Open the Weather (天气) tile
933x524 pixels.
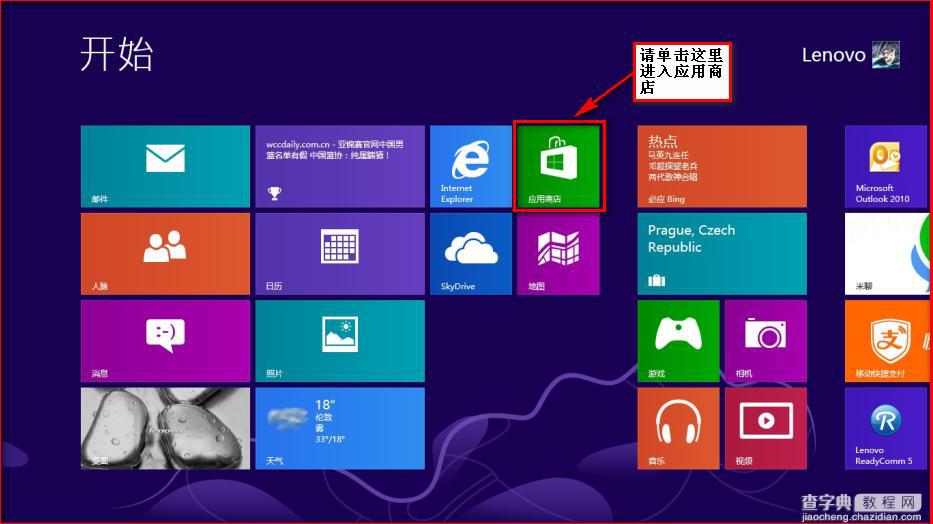click(340, 428)
